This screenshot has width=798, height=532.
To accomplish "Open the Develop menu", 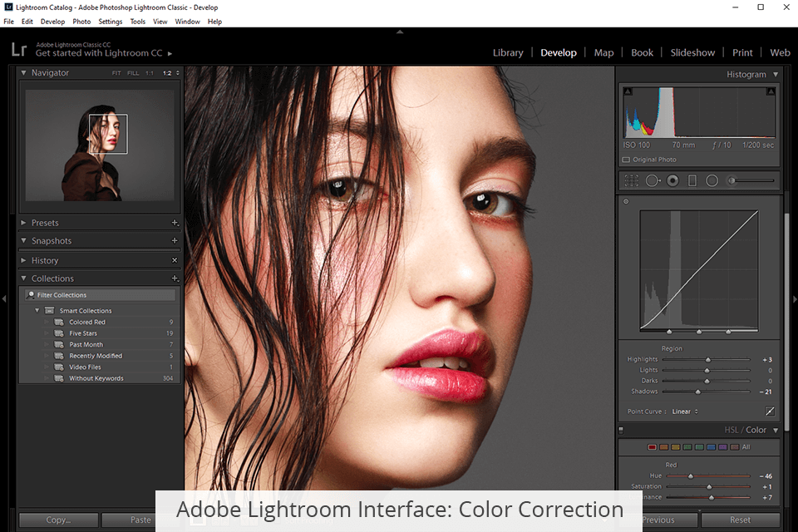I will coord(52,22).
